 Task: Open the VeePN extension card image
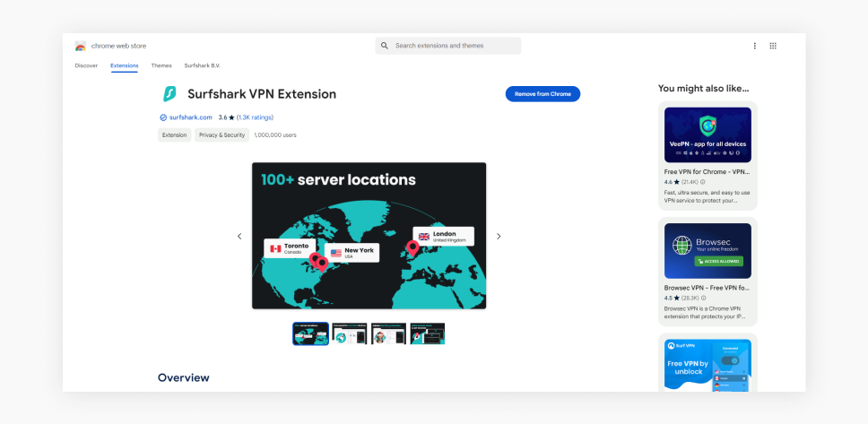[707, 134]
